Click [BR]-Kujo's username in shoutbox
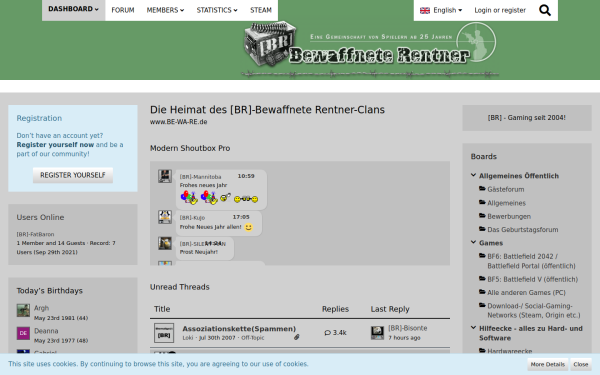The height and width of the screenshot is (375, 600). click(x=192, y=218)
